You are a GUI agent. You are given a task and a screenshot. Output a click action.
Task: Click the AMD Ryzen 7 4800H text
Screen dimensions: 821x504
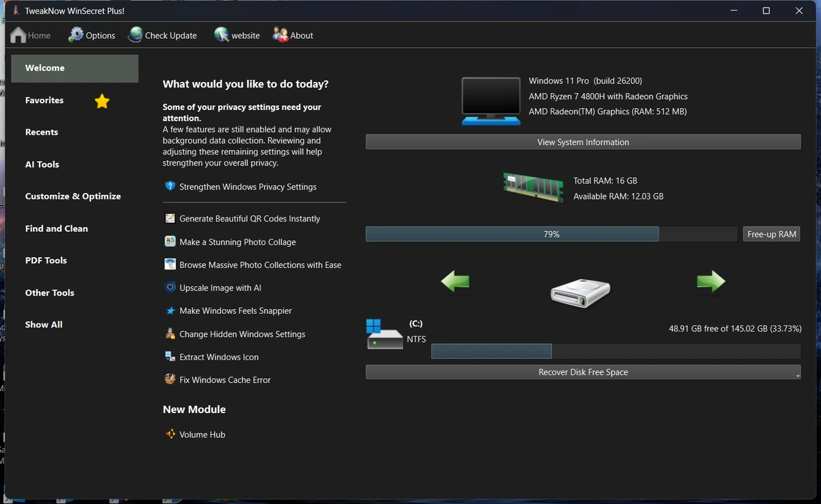point(608,96)
